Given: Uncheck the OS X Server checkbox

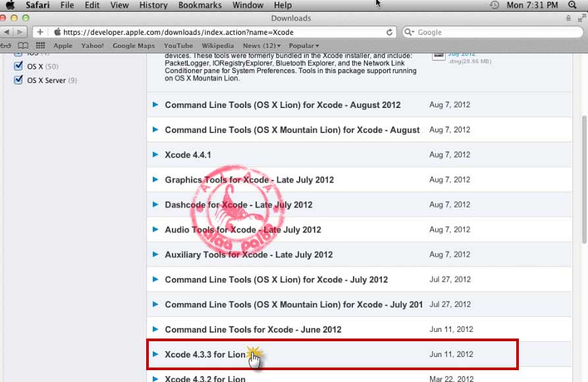Looking at the screenshot, I should (x=18, y=80).
